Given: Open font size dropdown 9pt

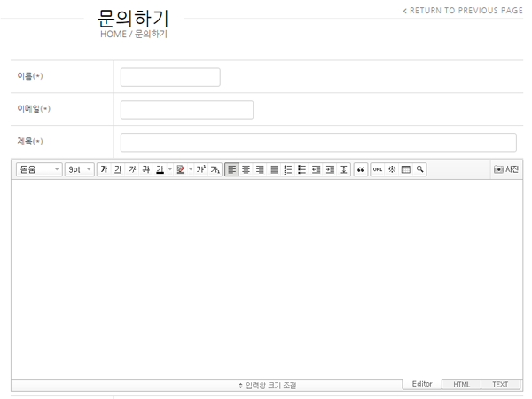Looking at the screenshot, I should click(80, 169).
